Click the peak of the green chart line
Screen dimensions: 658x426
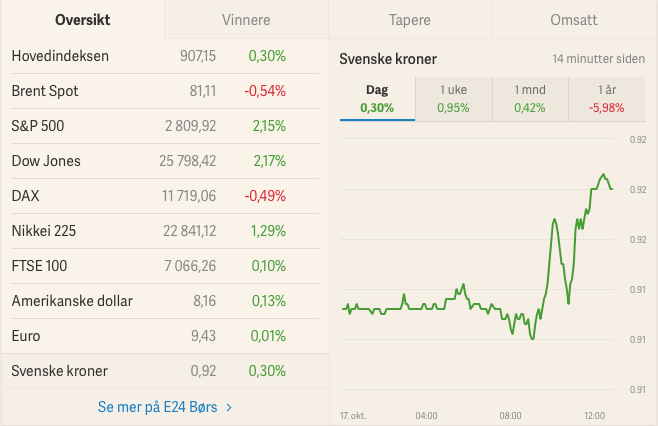point(603,174)
